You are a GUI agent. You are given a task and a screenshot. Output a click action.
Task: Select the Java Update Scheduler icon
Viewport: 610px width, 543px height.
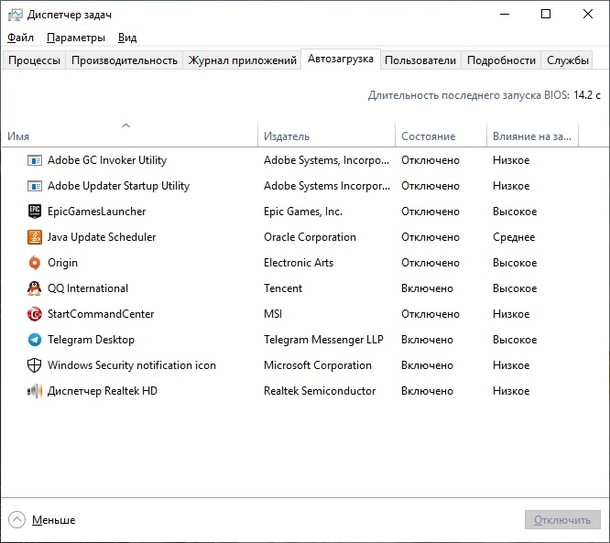[35, 237]
